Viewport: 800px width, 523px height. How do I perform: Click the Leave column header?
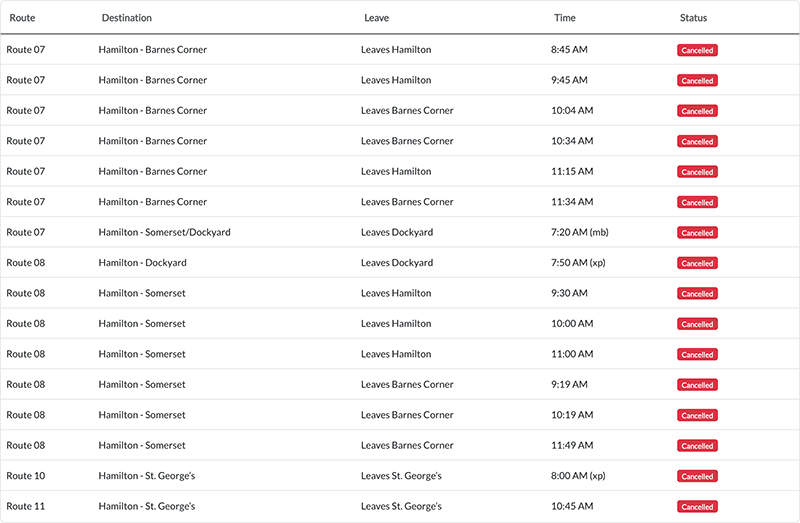[x=376, y=18]
